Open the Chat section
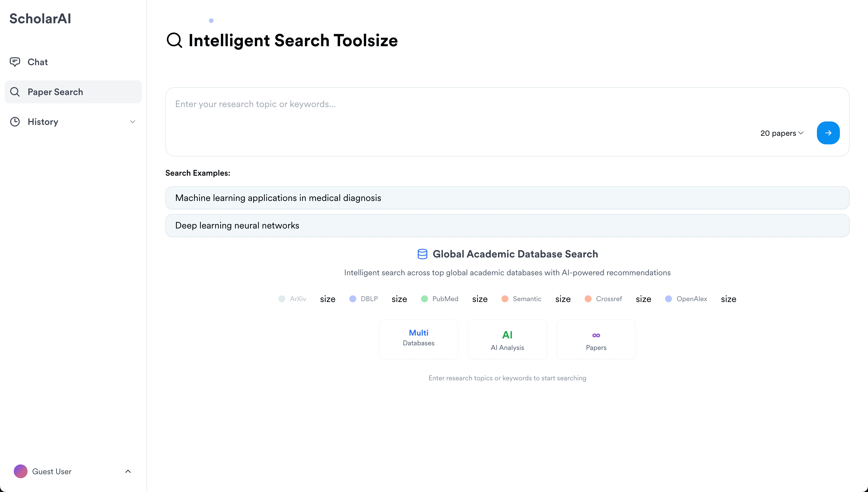Viewport: 868px width, 492px height. click(x=38, y=62)
